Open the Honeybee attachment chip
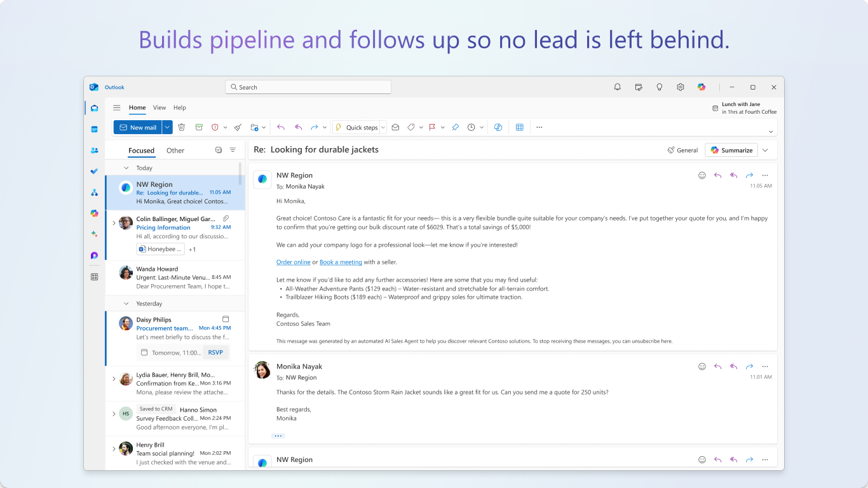868x488 pixels. coord(161,249)
